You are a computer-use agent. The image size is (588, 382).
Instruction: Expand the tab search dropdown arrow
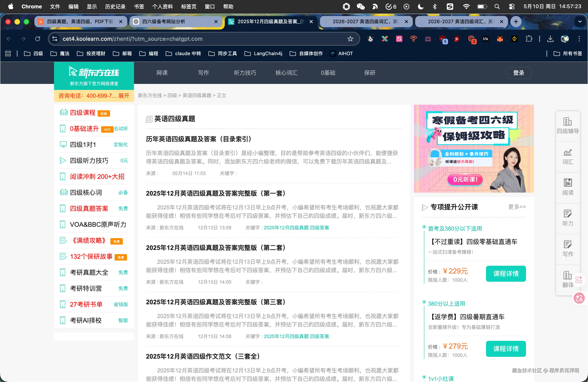[580, 22]
